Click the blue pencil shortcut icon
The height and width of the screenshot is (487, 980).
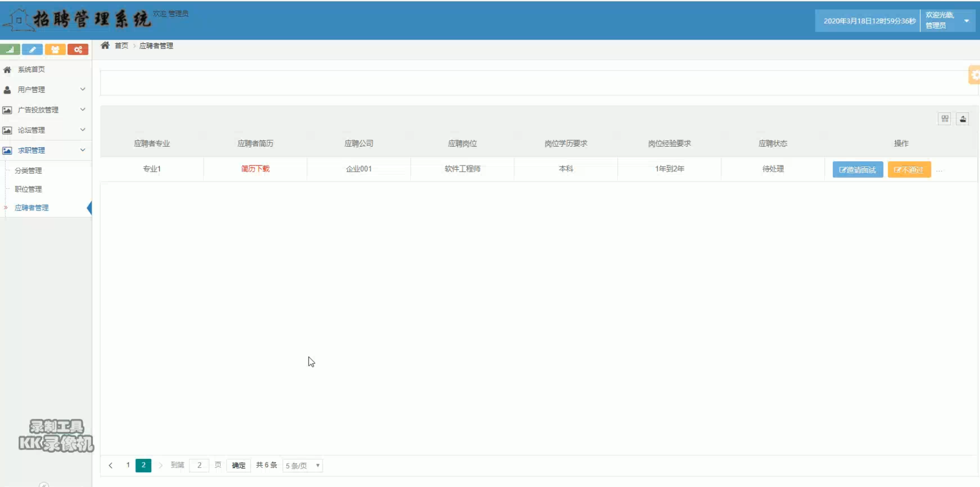point(32,49)
